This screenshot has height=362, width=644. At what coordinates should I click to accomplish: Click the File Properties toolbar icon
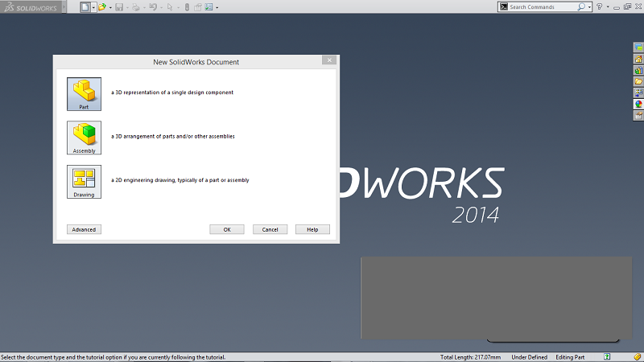[x=198, y=7]
